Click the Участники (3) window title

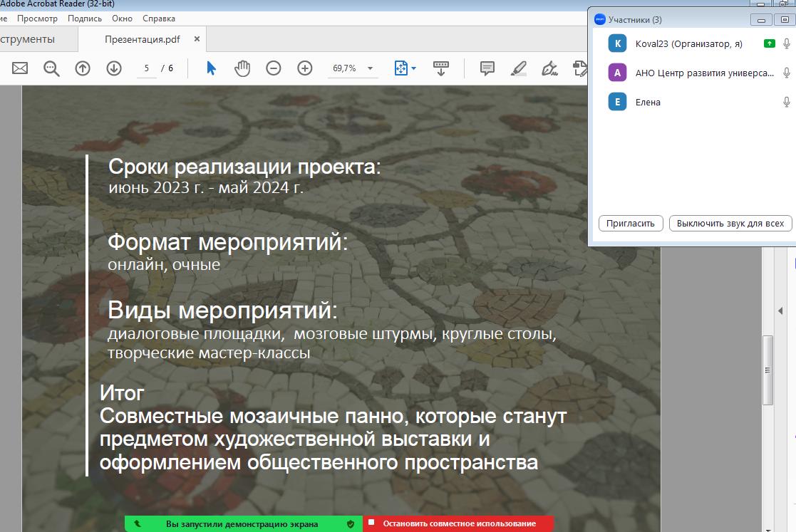point(635,20)
